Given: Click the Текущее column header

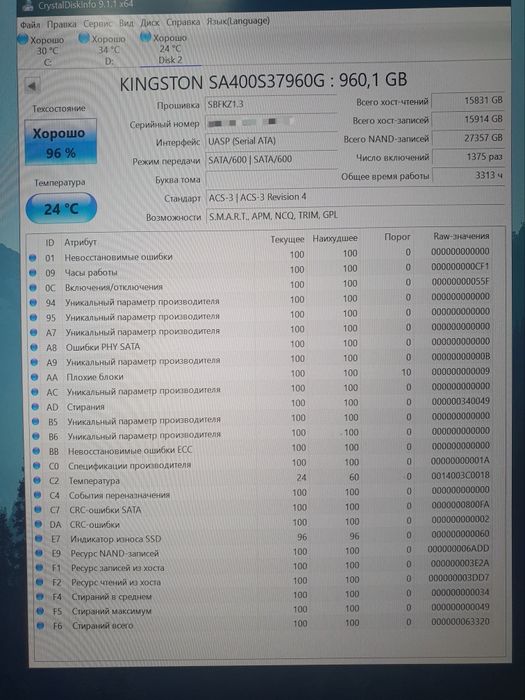Looking at the screenshot, I should tap(288, 239).
